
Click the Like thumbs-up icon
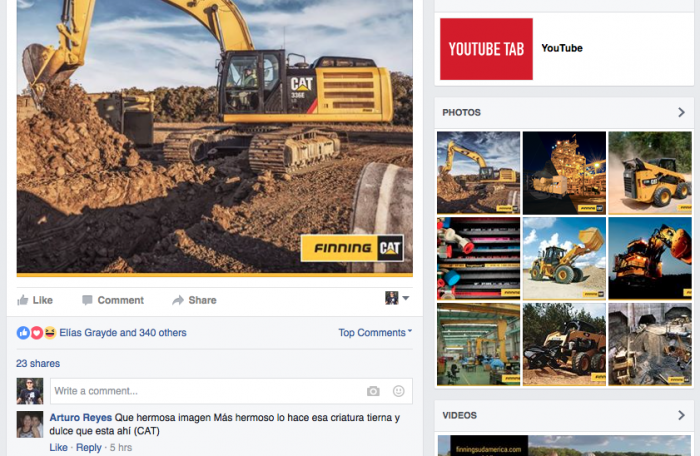(x=23, y=300)
